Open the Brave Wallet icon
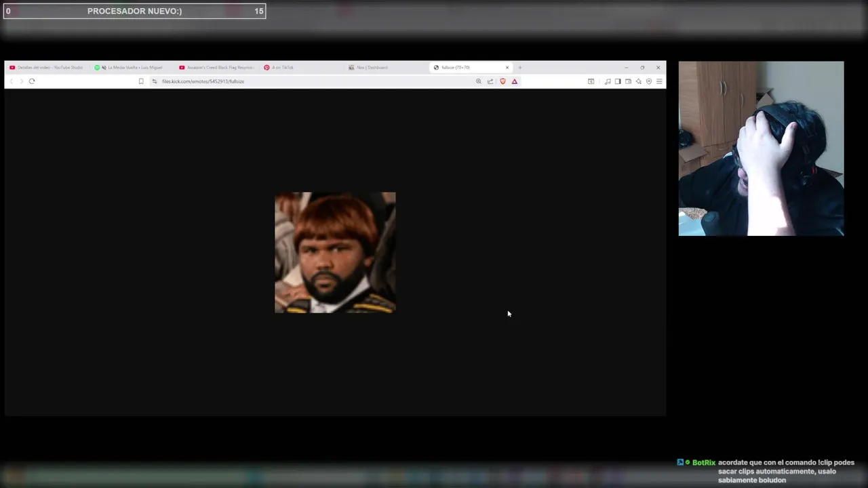The height and width of the screenshot is (488, 868). [x=628, y=81]
